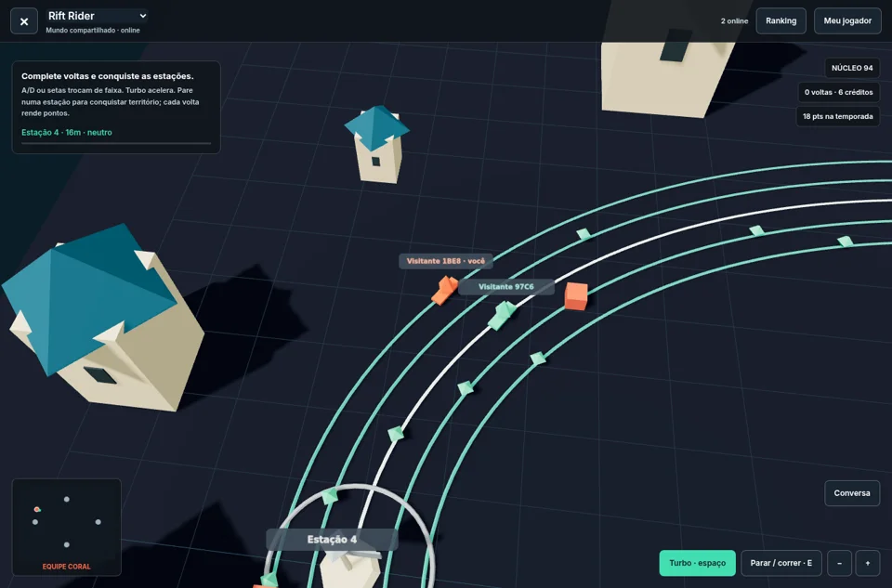Click the large blue-roofed house
Viewport: 892px width, 588px height.
tap(102, 316)
